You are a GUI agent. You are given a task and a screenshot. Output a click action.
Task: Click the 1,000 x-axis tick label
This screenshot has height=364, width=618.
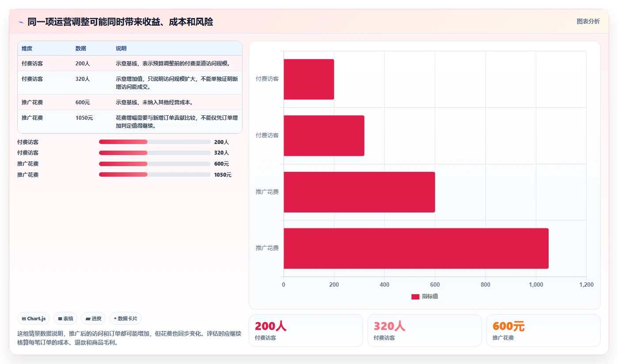(536, 285)
